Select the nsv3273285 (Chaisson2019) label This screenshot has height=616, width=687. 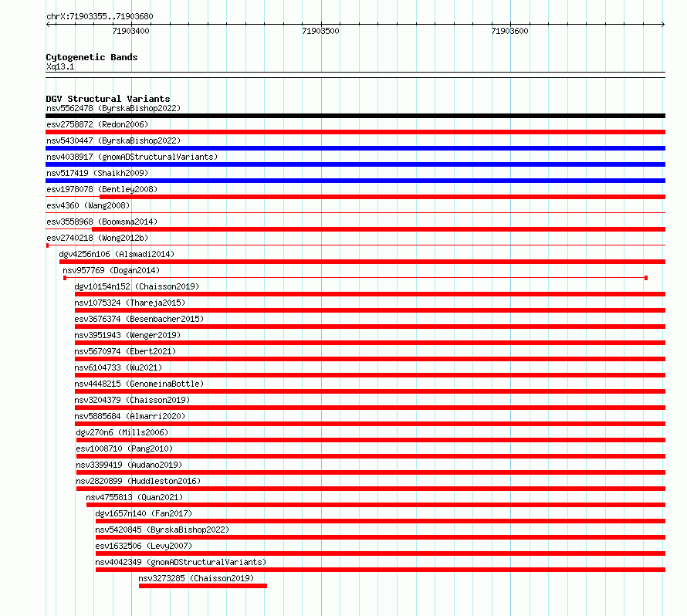click(196, 578)
